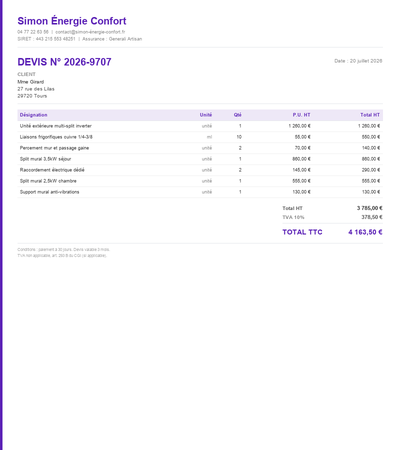The height and width of the screenshot is (450, 400).
Task: Click the P.U. HT column header
Action: pos(301,115)
